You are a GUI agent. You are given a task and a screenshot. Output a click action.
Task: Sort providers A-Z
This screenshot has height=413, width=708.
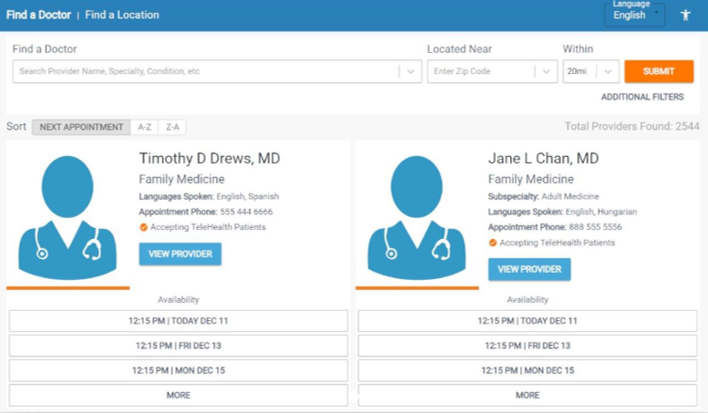(x=145, y=127)
